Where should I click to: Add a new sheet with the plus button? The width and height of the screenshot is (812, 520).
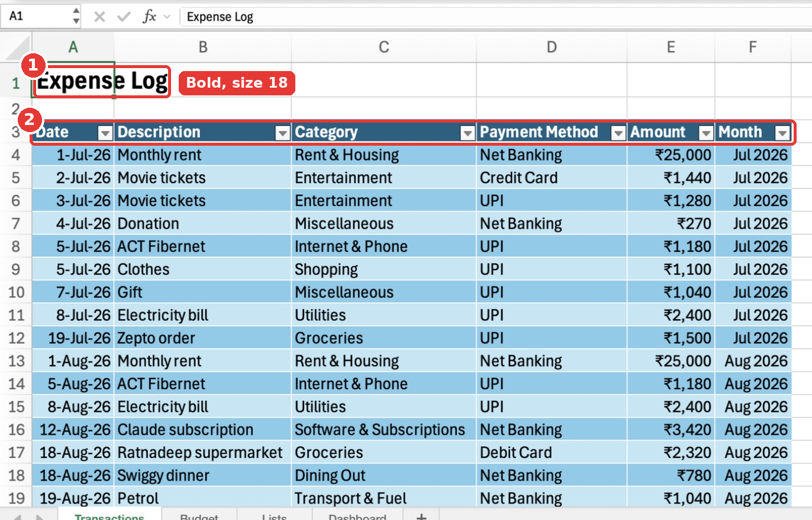pos(421,517)
